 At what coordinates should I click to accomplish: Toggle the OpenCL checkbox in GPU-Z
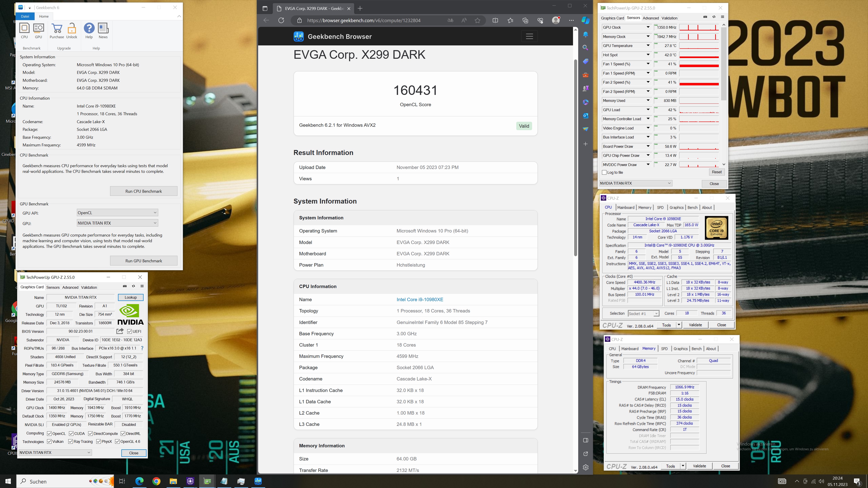tap(49, 434)
